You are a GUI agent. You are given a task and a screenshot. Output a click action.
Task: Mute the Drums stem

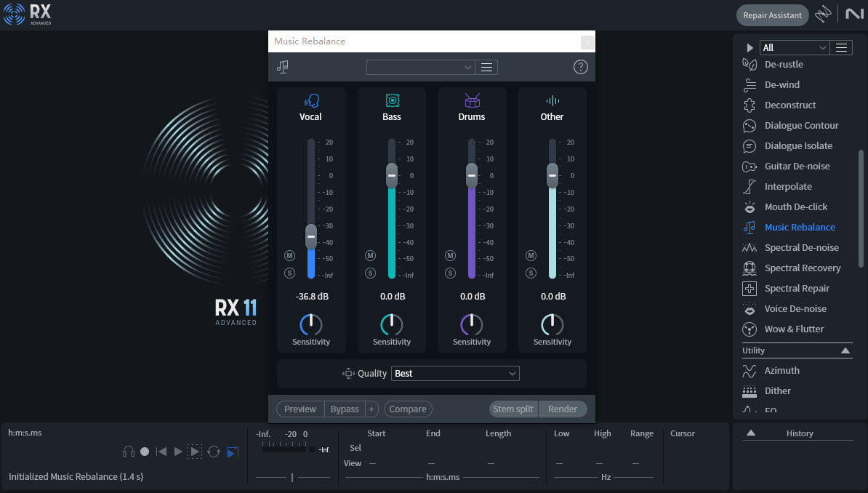pos(450,256)
